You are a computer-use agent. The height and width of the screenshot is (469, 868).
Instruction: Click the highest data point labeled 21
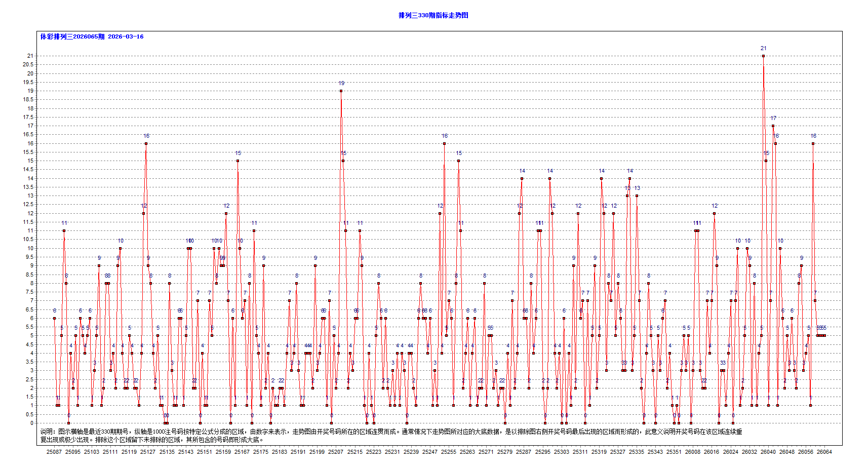763,56
